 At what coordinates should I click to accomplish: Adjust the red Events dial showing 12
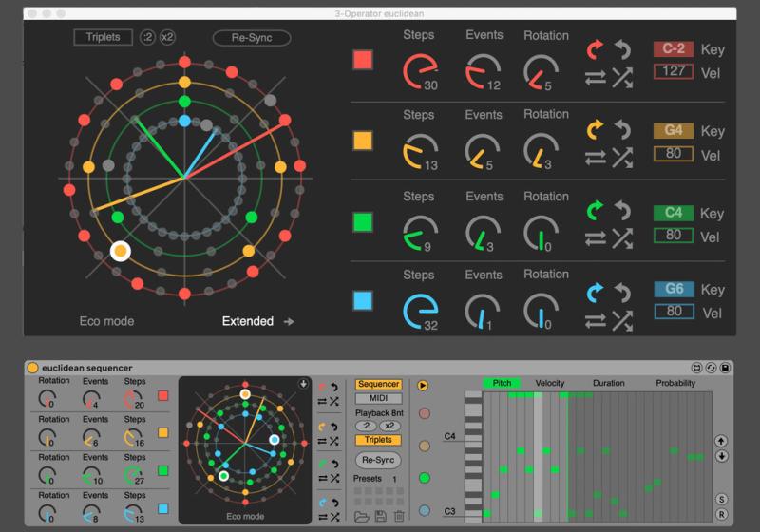(x=483, y=71)
